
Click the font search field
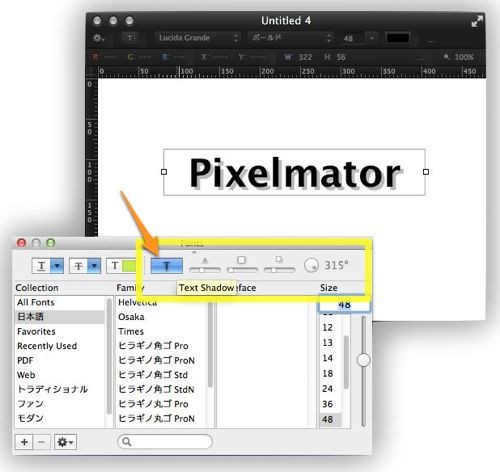pos(165,442)
